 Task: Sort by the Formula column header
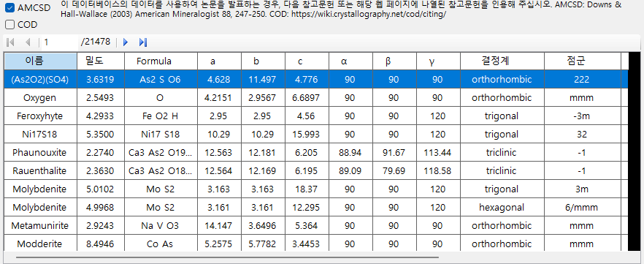(161, 61)
